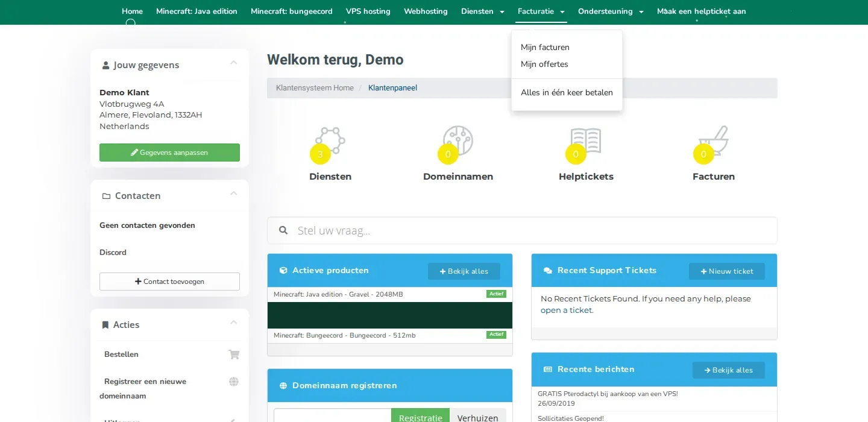Click the Contact toevoegen button
Screen dimensions: 868x422
tap(169, 282)
